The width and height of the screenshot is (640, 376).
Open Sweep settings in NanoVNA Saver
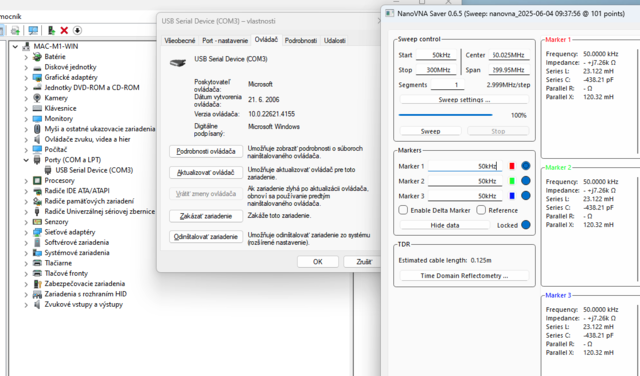464,100
